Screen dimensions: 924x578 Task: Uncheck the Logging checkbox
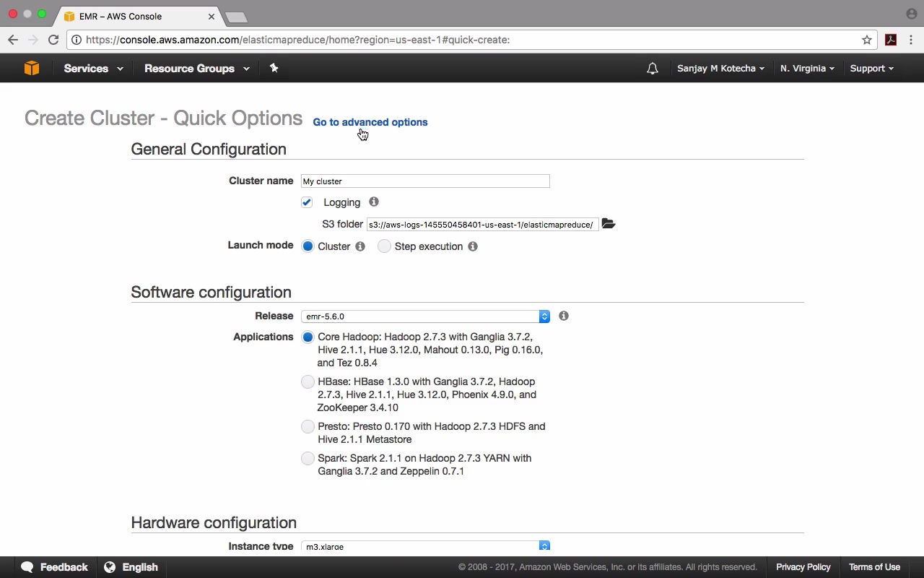[307, 202]
